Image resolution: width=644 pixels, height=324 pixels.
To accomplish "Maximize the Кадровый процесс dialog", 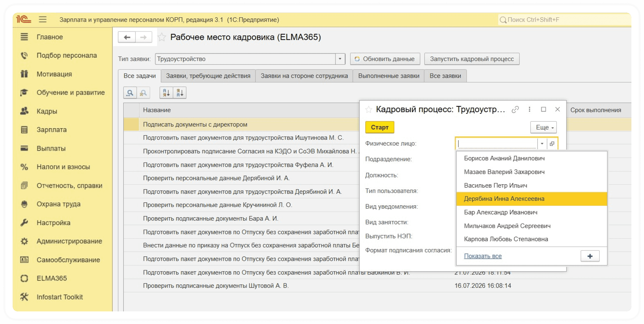I will (x=544, y=109).
